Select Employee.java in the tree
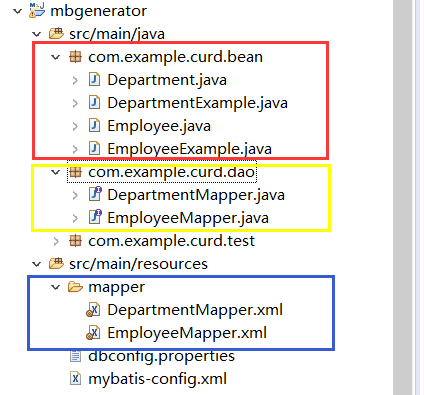 159,126
